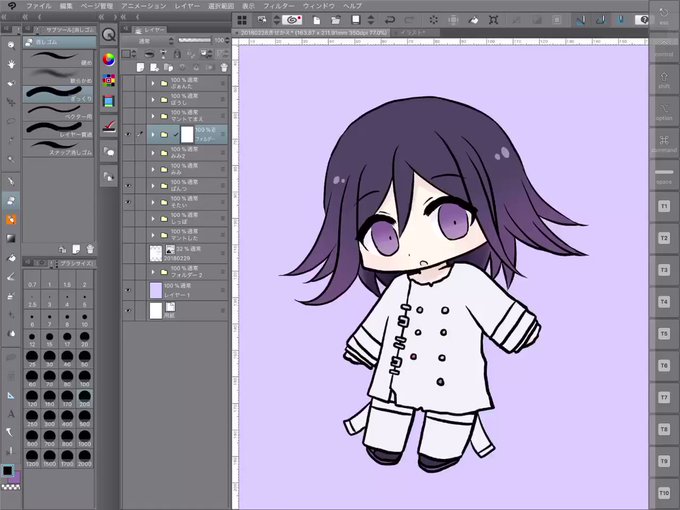Select the hand move tool
This screenshot has height=510, width=680.
[x=11, y=64]
